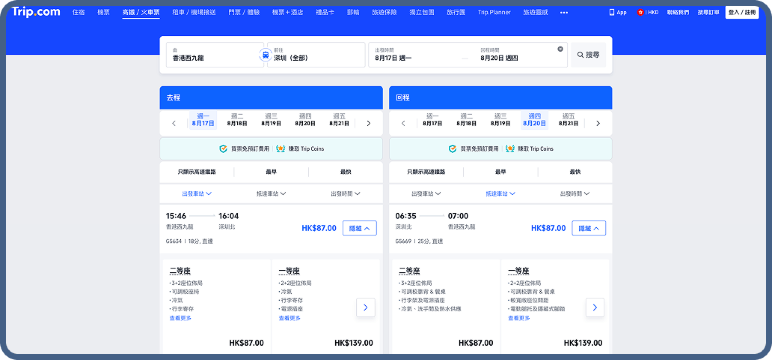Show next return seat class options
This screenshot has width=772, height=360.
(x=595, y=307)
